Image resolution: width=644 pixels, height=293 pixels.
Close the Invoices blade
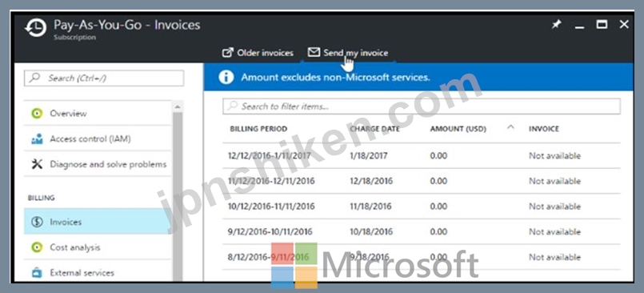pos(624,25)
